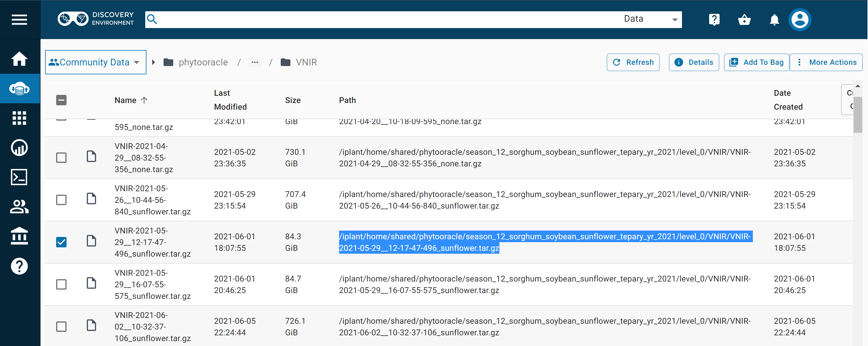
Task: Open the Analyses chart sidebar icon
Action: click(20, 148)
